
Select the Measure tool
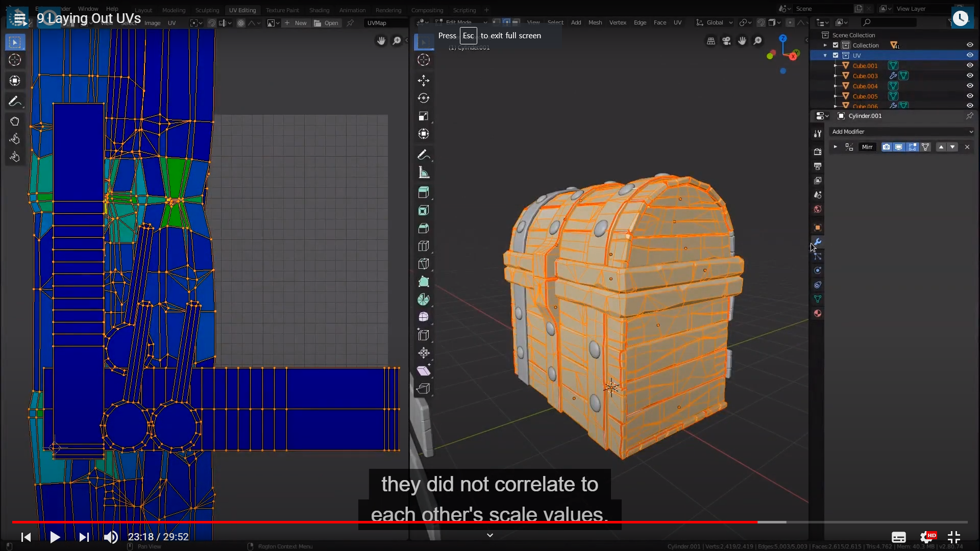pyautogui.click(x=423, y=172)
